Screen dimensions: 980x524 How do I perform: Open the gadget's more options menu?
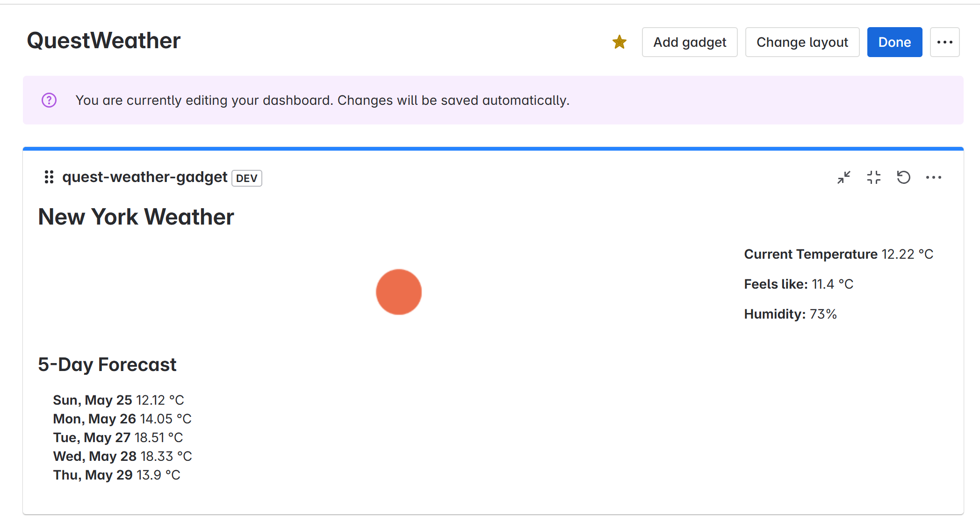click(x=933, y=177)
